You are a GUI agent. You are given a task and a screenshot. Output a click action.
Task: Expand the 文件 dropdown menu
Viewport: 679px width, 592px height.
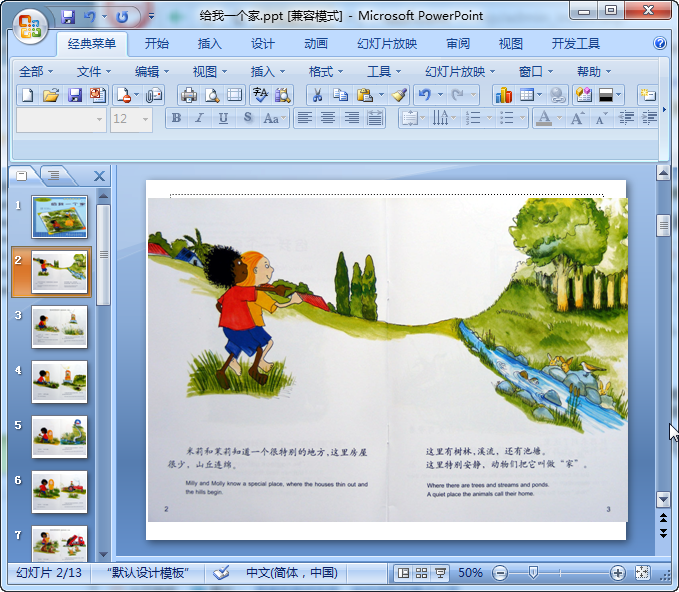click(94, 71)
